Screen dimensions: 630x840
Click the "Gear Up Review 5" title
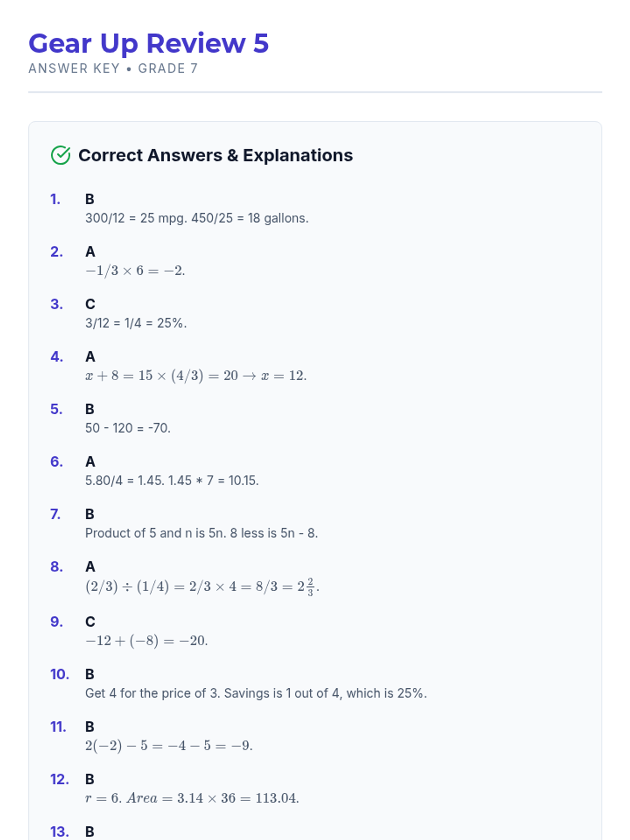pyautogui.click(x=149, y=44)
